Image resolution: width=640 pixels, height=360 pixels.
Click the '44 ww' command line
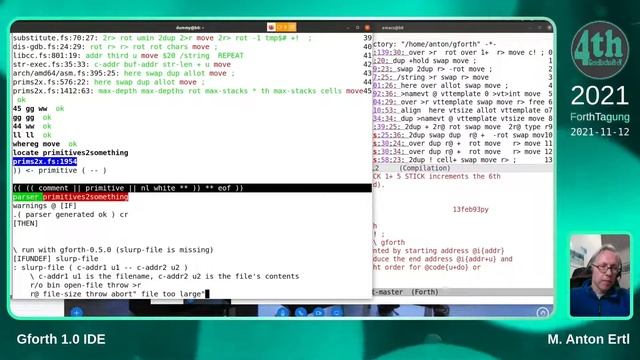click(x=23, y=126)
